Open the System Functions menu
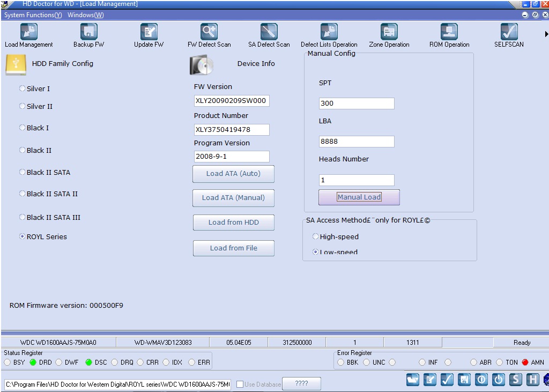The image size is (549, 392). (33, 15)
